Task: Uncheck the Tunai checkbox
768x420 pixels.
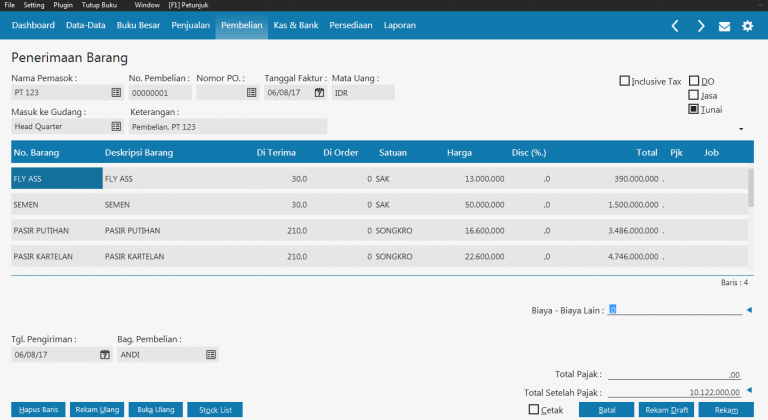Action: click(x=694, y=109)
